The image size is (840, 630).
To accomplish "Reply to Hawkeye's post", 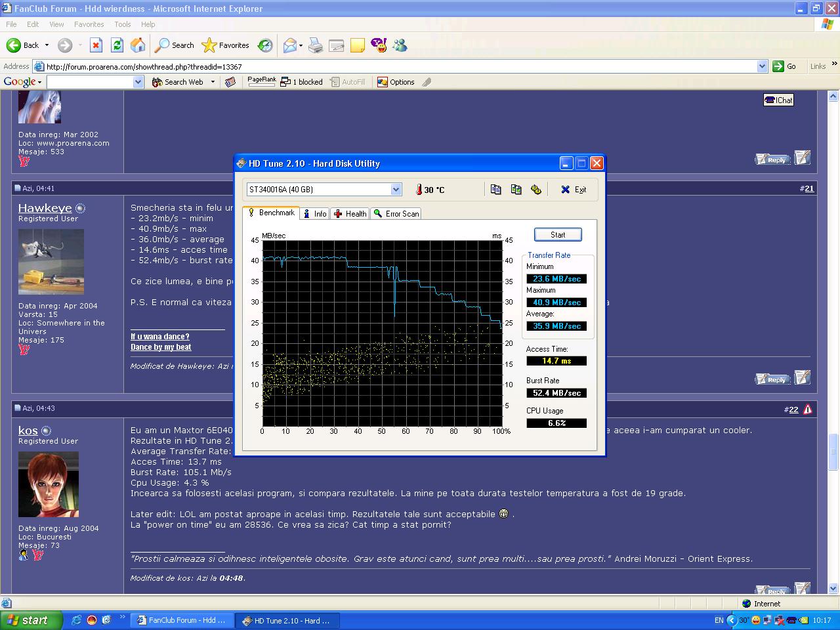I will click(x=772, y=379).
